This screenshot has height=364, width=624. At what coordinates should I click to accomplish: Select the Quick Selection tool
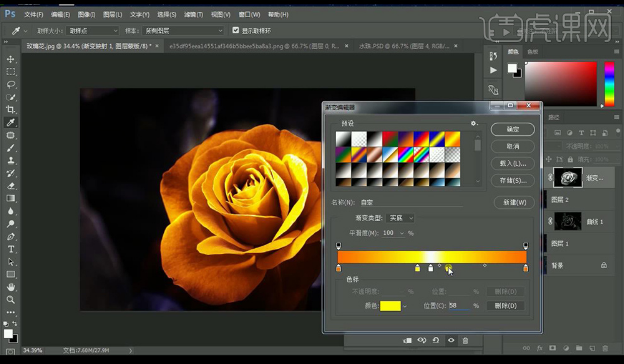pos(11,97)
